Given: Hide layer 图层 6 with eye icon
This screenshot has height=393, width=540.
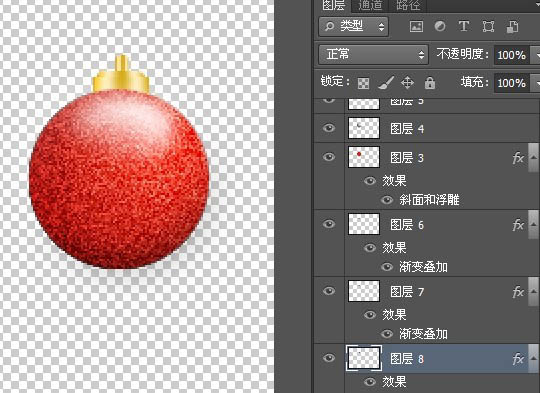Looking at the screenshot, I should [x=329, y=224].
